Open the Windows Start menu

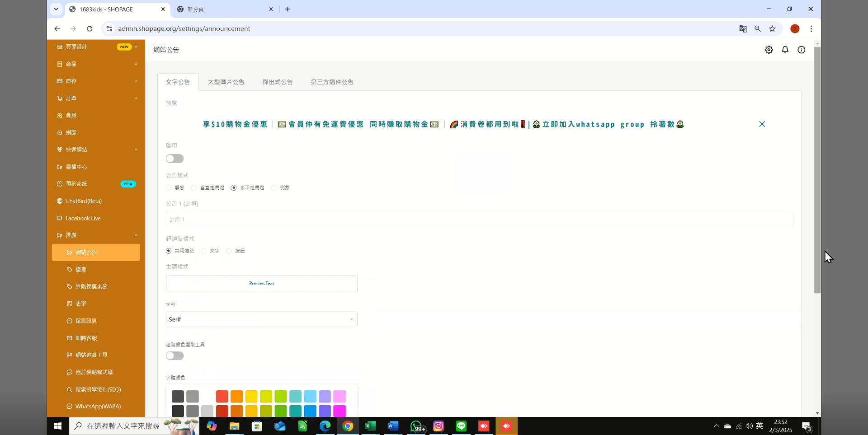click(x=58, y=426)
